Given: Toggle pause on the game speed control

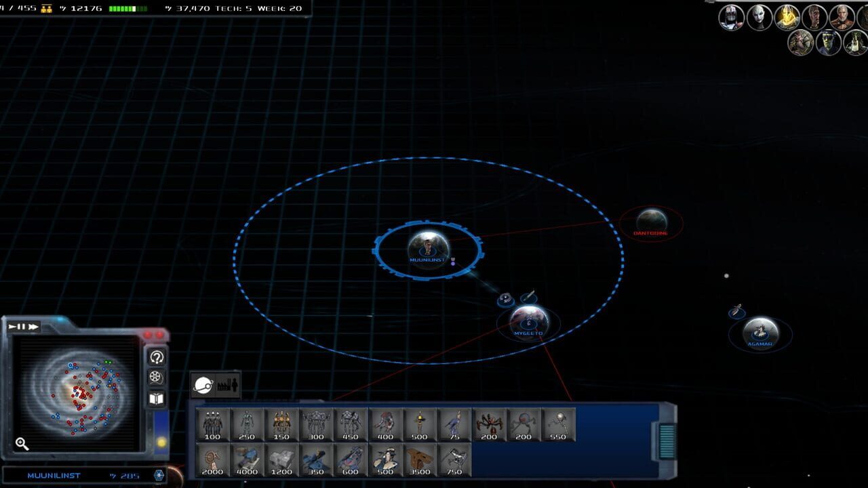Looking at the screenshot, I should 21,327.
